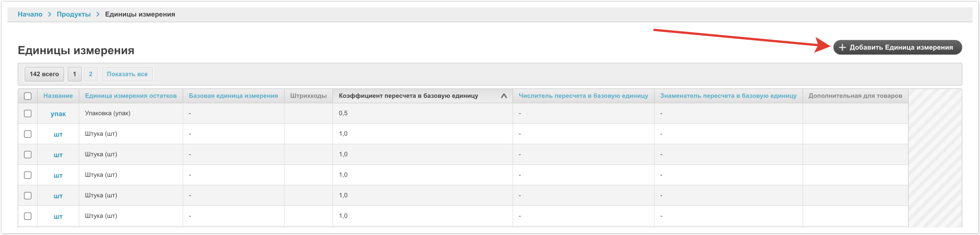This screenshot has width=980, height=235.
Task: Select page 1 pagination button
Action: click(x=74, y=74)
